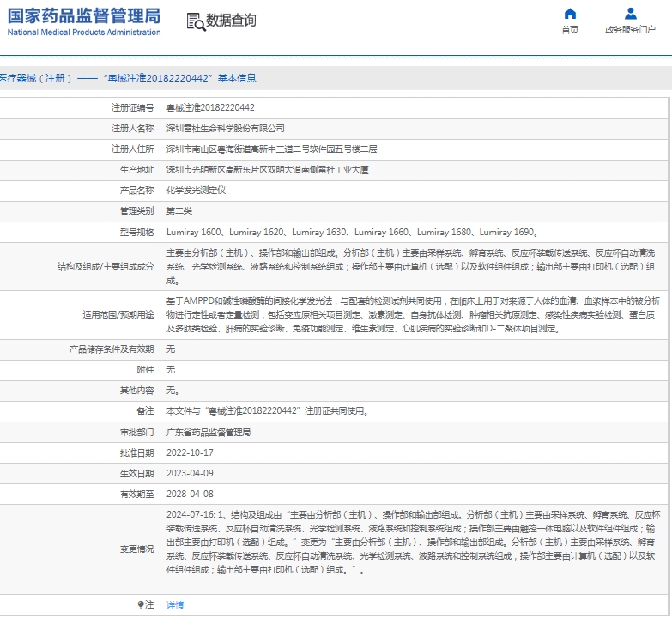Open the home page house icon
The height and width of the screenshot is (619, 672).
point(570,14)
